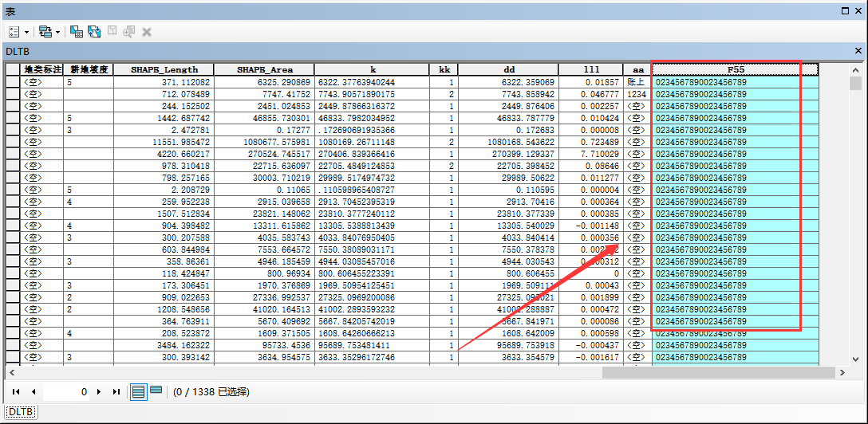Open the Related Tables icon

(45, 32)
